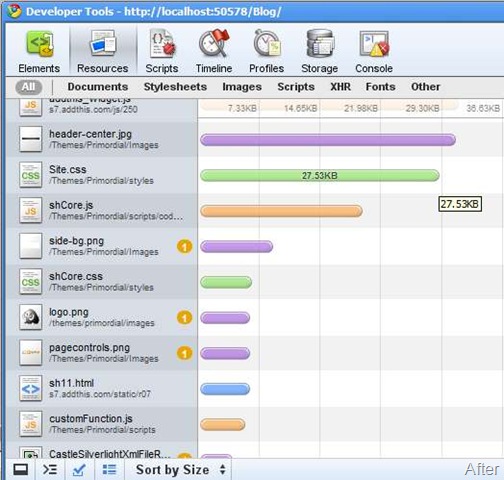Select the All filter pill

point(29,87)
